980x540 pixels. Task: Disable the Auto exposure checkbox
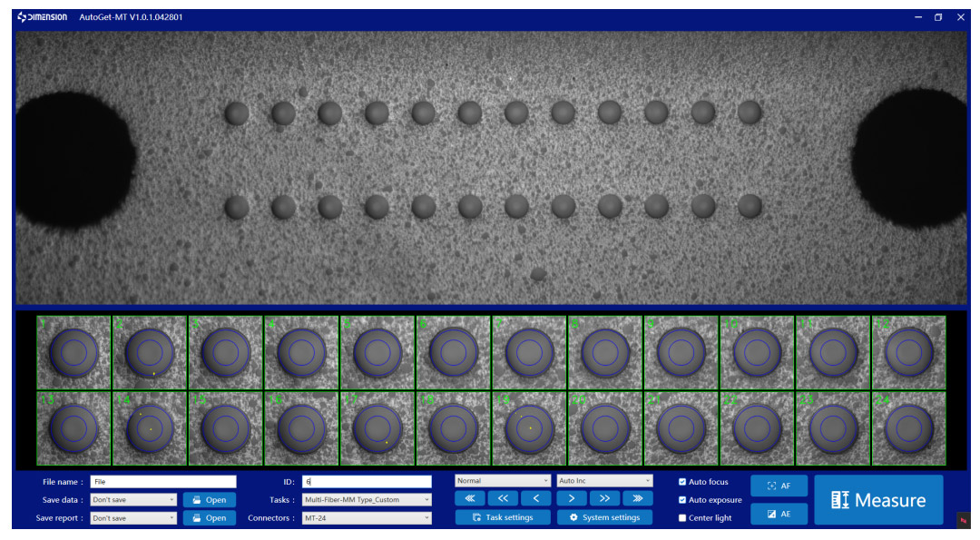682,500
